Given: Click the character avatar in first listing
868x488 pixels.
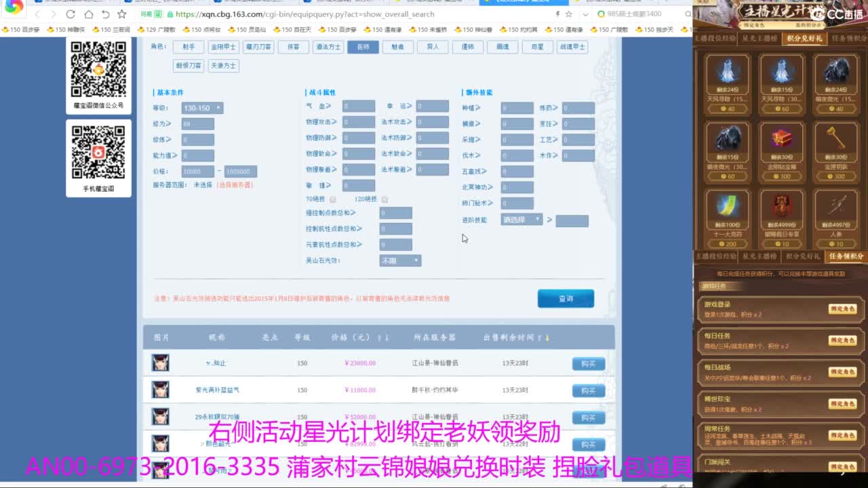Looking at the screenshot, I should tap(161, 363).
